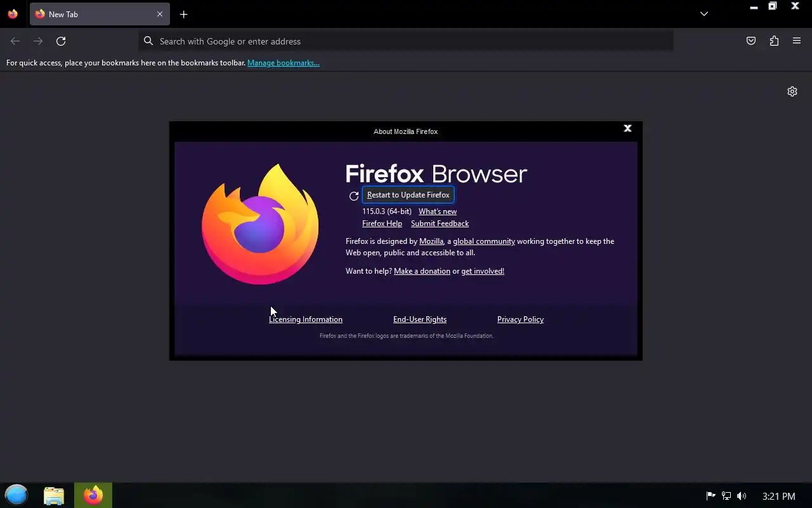Open the network tray icon

click(726, 496)
